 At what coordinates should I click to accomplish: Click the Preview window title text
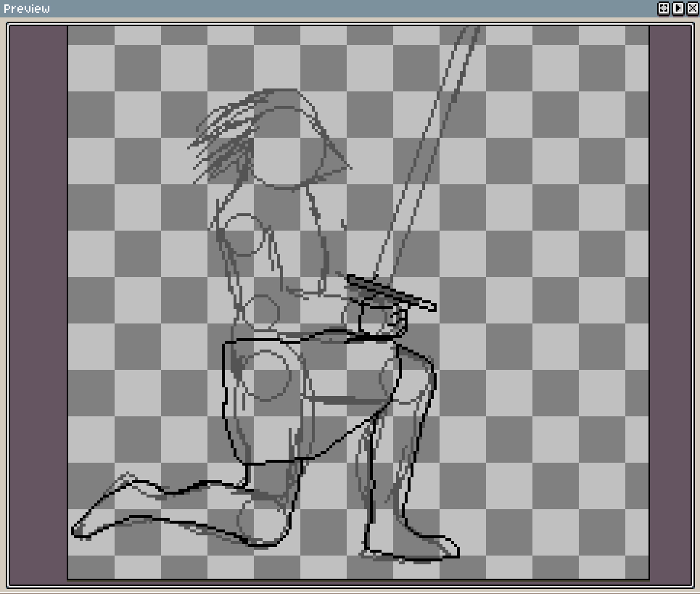pyautogui.click(x=28, y=8)
